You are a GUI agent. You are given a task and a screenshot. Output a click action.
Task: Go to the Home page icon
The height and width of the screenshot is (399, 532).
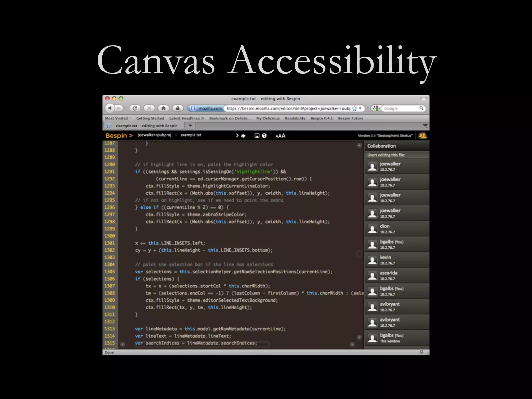coord(163,108)
